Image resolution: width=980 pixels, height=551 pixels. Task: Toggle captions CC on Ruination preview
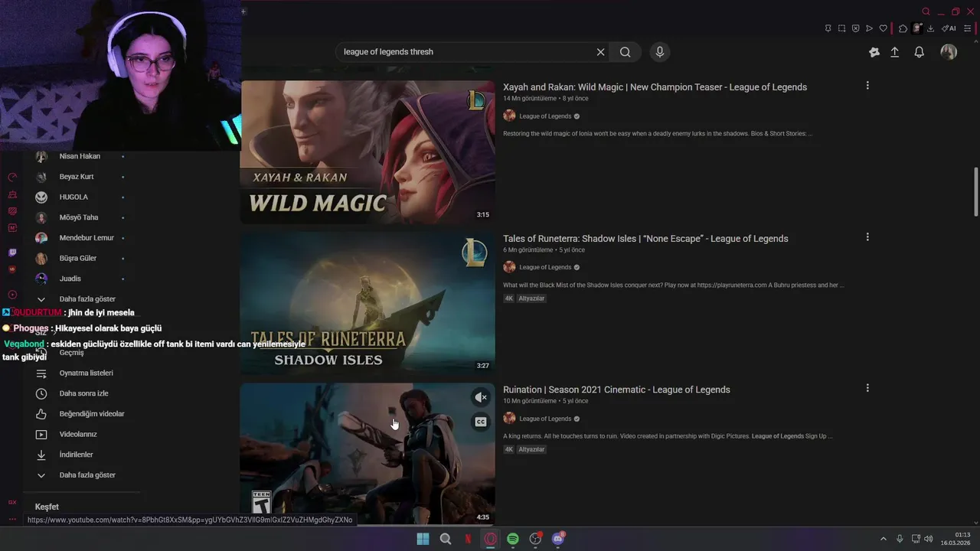click(x=481, y=422)
